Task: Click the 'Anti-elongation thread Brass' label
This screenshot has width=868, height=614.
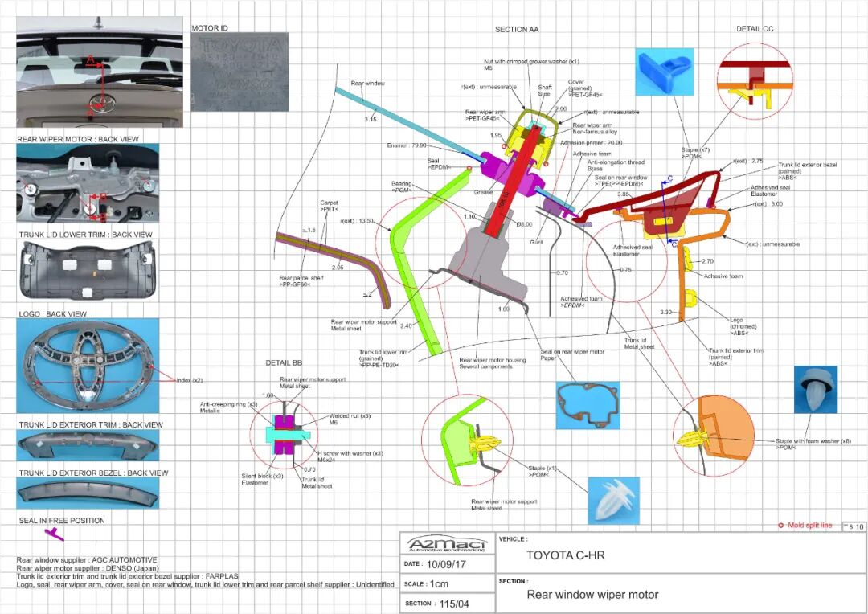Action: [616, 166]
